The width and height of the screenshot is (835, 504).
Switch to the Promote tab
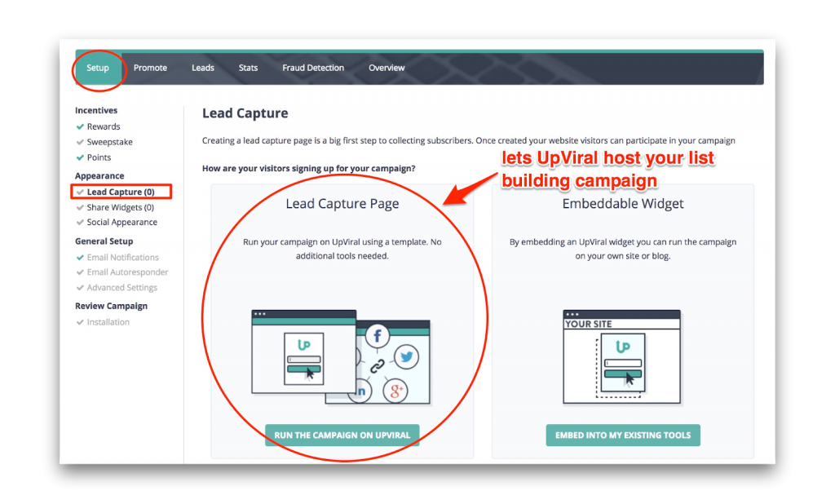pyautogui.click(x=150, y=68)
